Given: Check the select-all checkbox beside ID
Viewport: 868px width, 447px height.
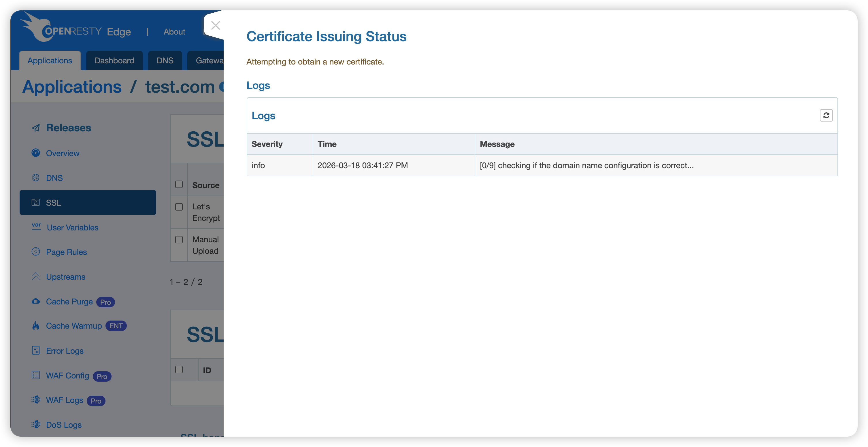Looking at the screenshot, I should click(179, 370).
